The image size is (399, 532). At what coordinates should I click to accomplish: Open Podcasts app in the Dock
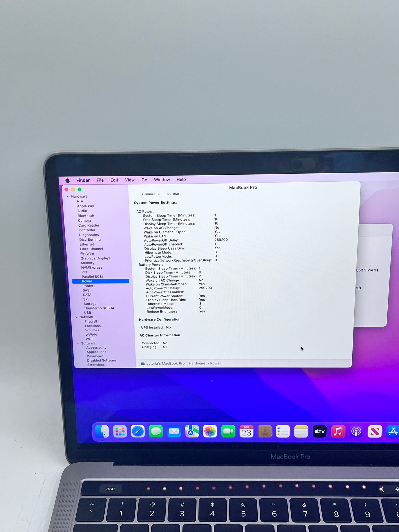click(356, 432)
